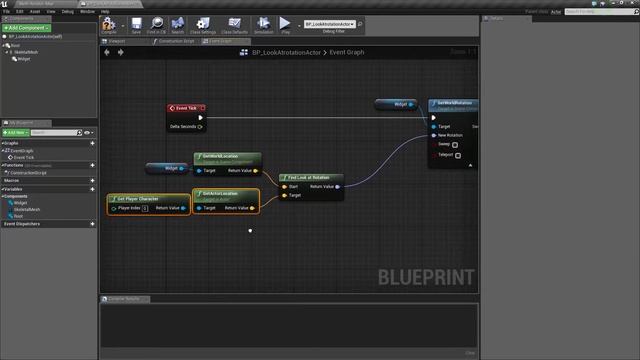Play the level with Play icon
This screenshot has width=640, height=360.
[x=285, y=25]
